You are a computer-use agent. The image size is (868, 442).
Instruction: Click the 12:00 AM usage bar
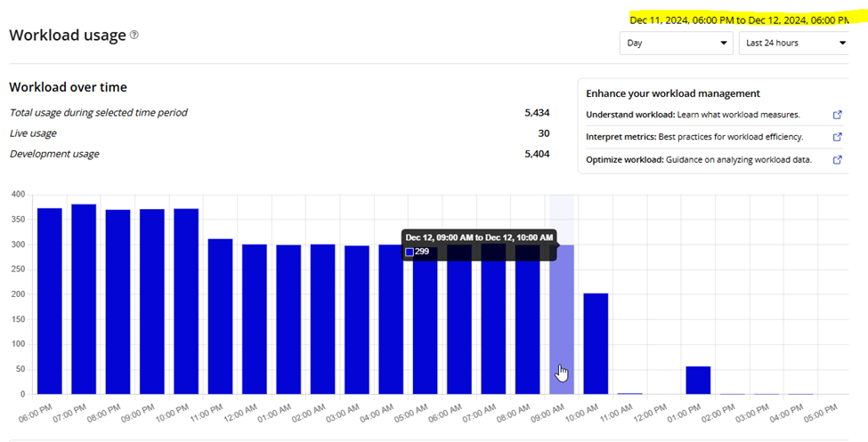tap(255, 319)
